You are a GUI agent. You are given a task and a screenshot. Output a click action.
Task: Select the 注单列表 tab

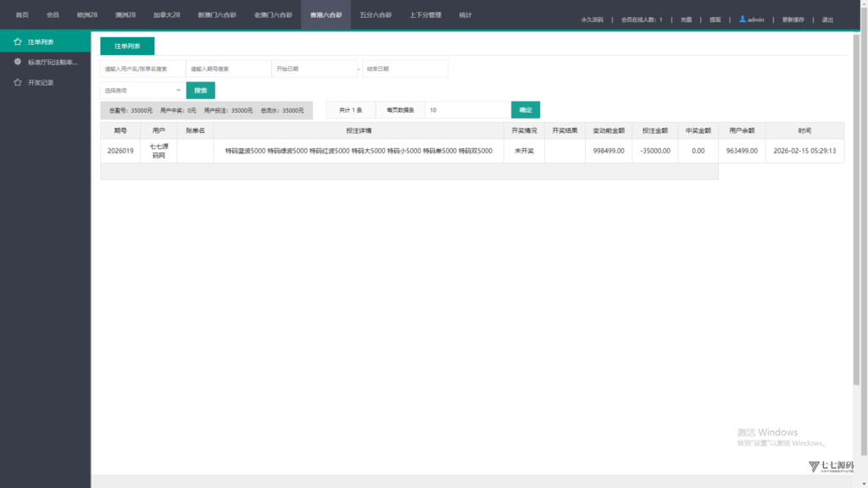click(127, 47)
